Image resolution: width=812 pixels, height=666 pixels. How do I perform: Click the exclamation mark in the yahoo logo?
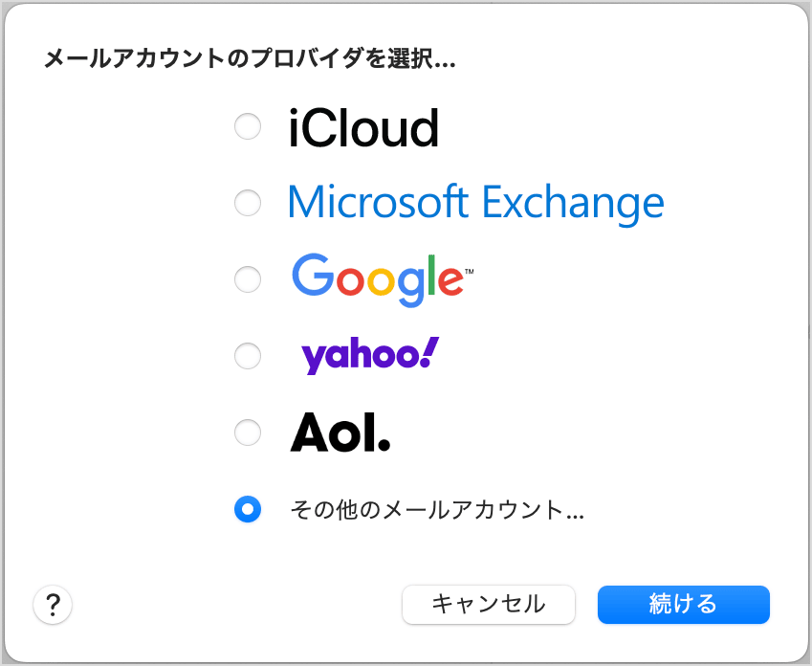pyautogui.click(x=429, y=352)
